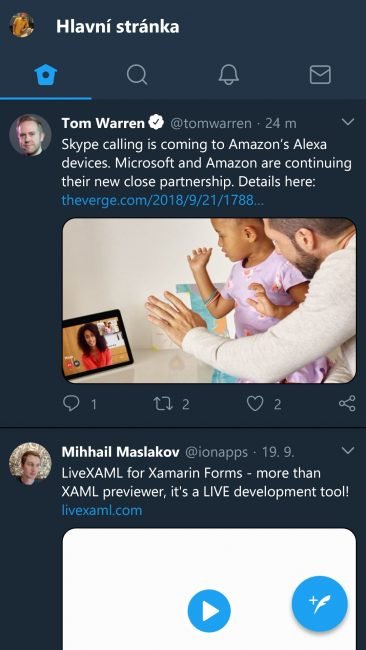View Mihhail Maslakov's profile picture
Viewport: 366px width, 650px height.
(x=30, y=463)
